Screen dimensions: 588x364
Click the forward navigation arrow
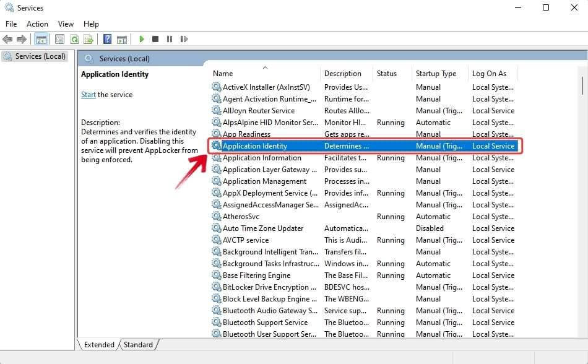[21, 39]
